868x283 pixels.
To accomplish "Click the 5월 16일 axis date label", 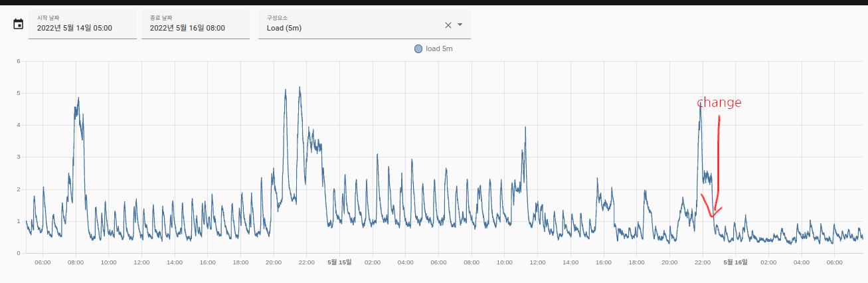I will point(735,262).
